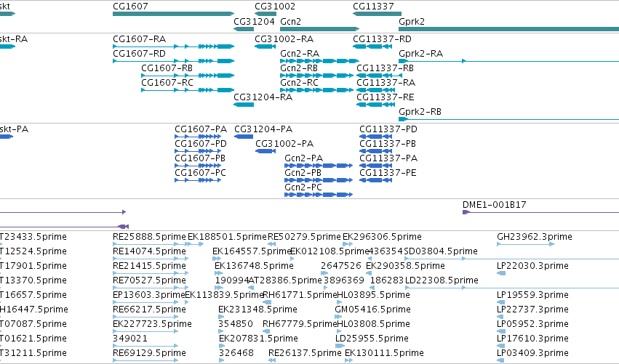Image resolution: width=619 pixels, height=364 pixels.
Task: Select EST RE66217.5prime
Action: point(145,317)
